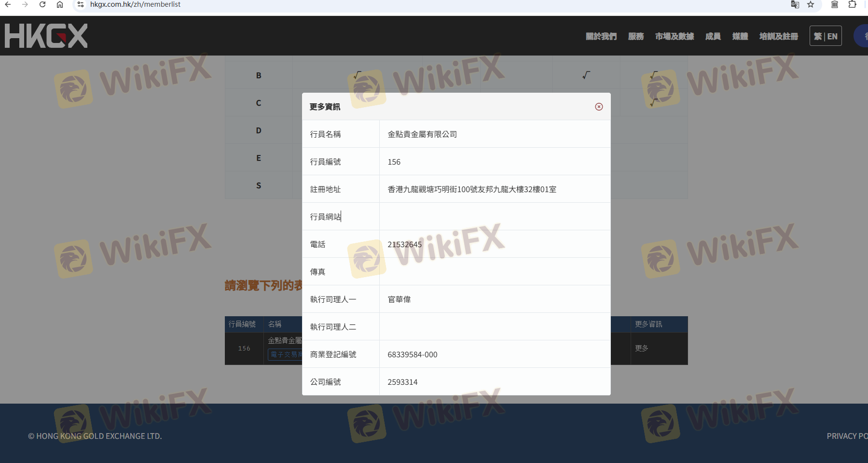Open the browser extensions puzzle icon
This screenshot has width=868, height=463.
(852, 4)
